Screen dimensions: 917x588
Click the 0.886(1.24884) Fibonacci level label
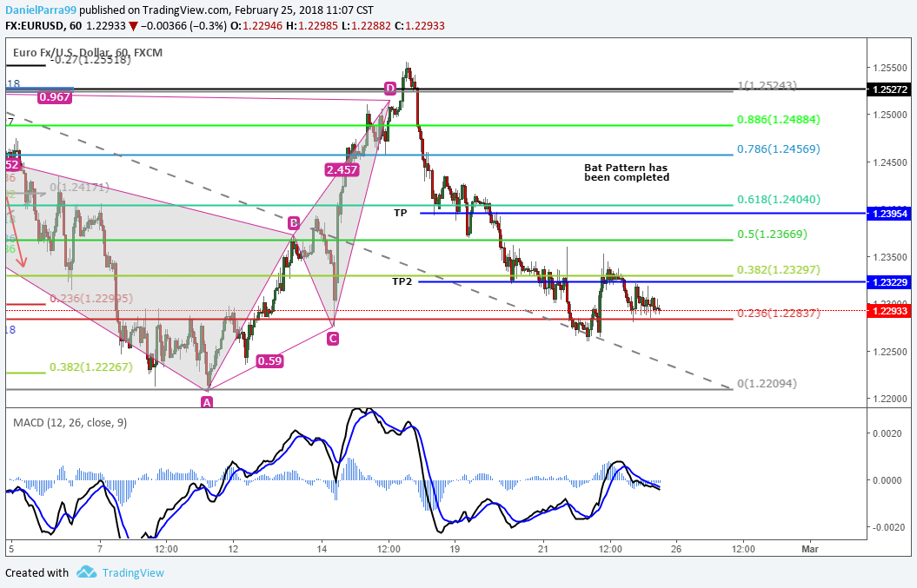click(779, 120)
